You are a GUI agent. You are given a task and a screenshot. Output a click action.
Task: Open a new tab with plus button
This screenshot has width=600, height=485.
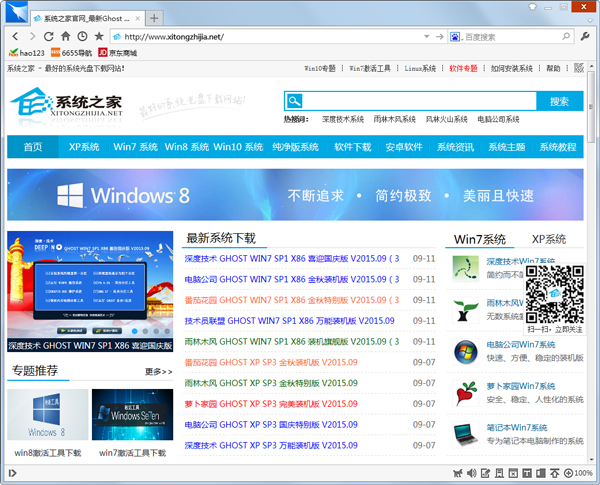154,18
